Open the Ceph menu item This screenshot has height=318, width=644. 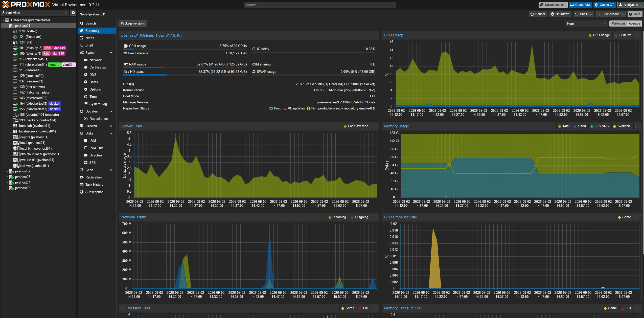click(x=97, y=170)
